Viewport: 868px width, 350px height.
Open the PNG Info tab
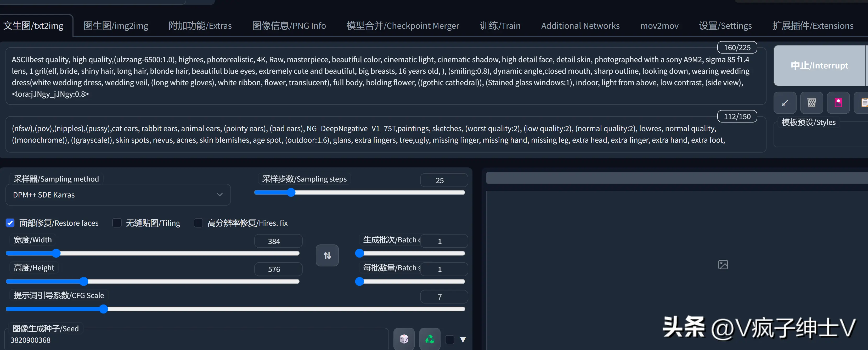click(289, 26)
